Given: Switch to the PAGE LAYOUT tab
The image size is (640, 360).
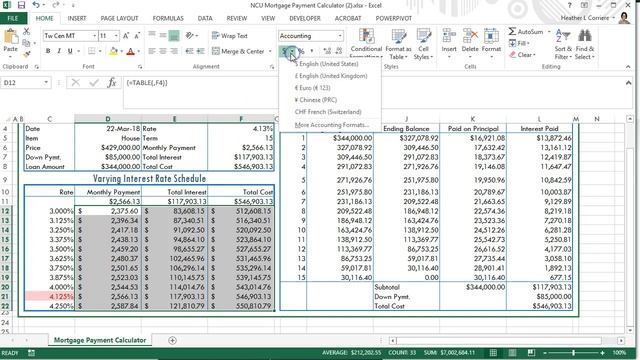Looking at the screenshot, I should point(119,18).
